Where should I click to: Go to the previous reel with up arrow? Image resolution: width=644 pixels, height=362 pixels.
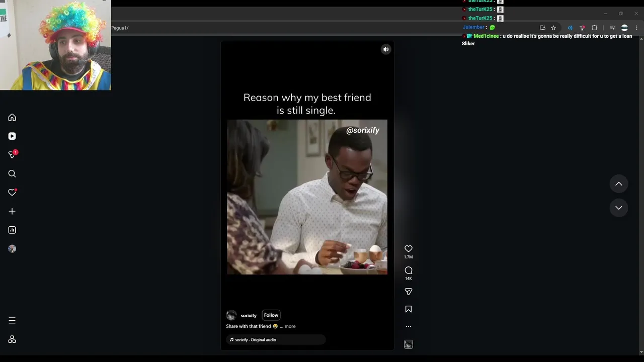[x=619, y=184]
